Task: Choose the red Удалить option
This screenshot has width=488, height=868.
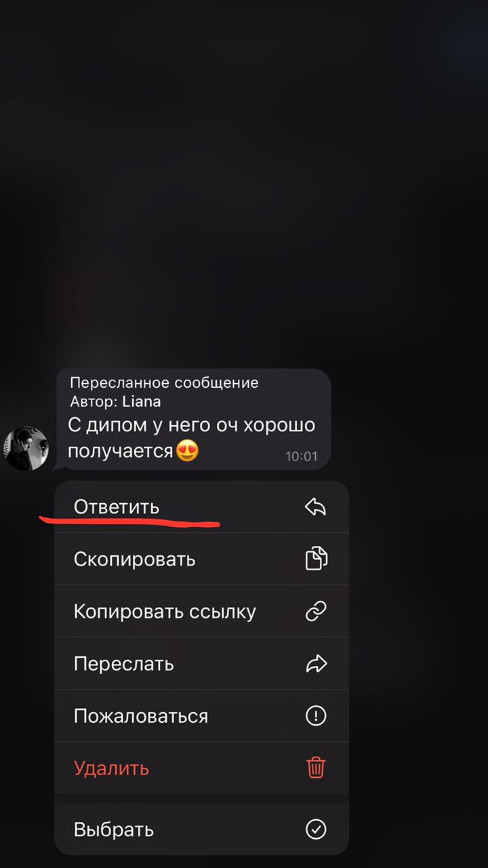Action: click(201, 768)
